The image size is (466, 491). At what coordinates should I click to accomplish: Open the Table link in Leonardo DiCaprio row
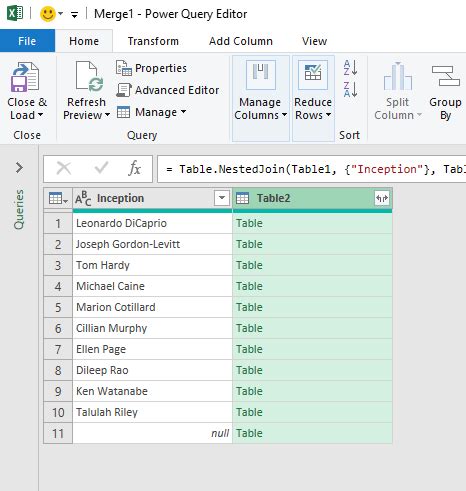[249, 223]
